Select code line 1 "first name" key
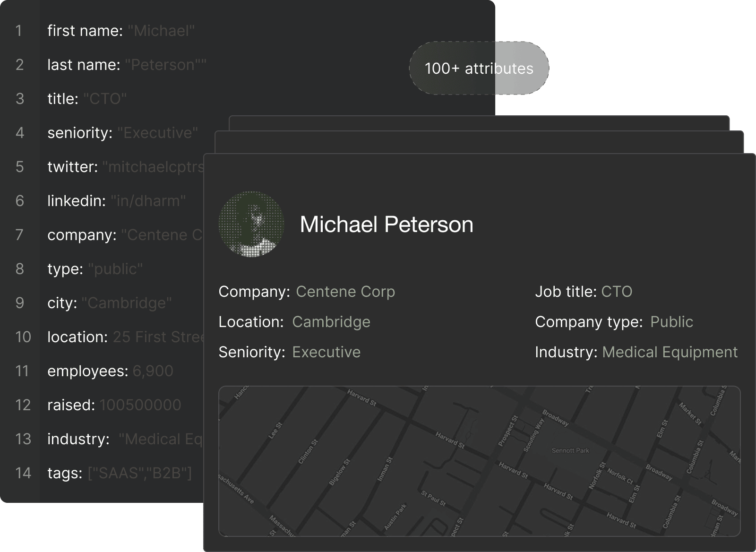Image resolution: width=756 pixels, height=552 pixels. (85, 31)
